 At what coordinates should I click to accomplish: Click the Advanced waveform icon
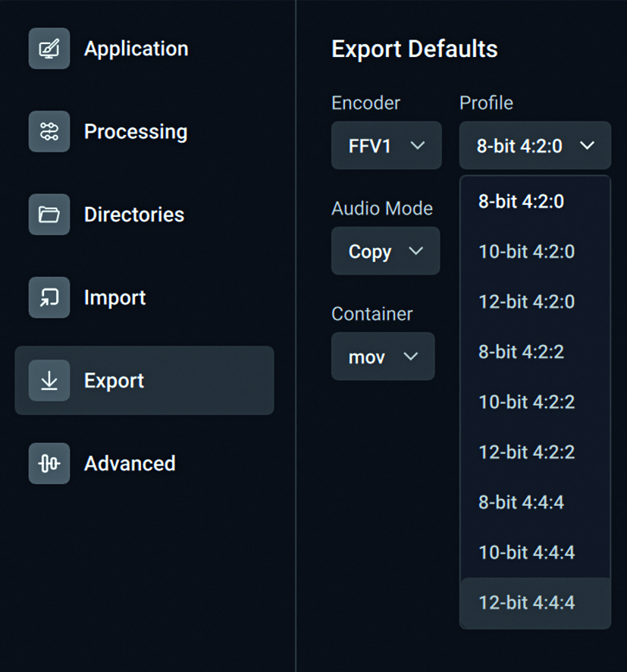click(x=49, y=463)
